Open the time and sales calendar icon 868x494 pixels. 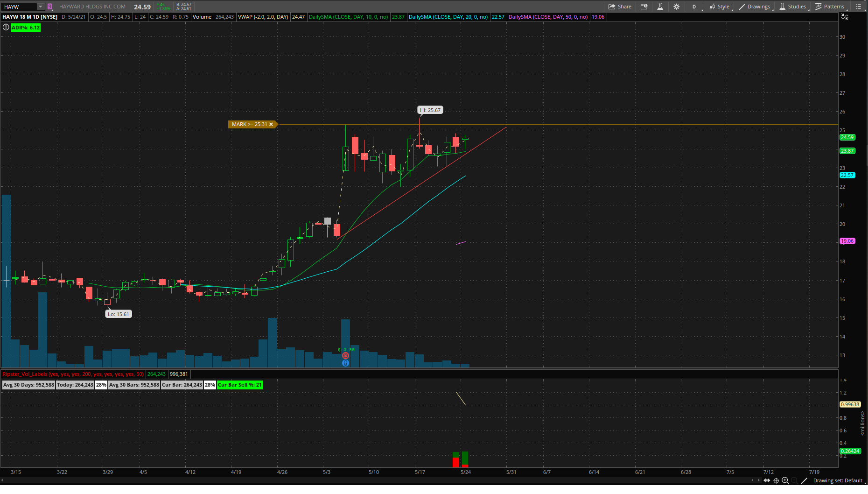[x=644, y=7]
